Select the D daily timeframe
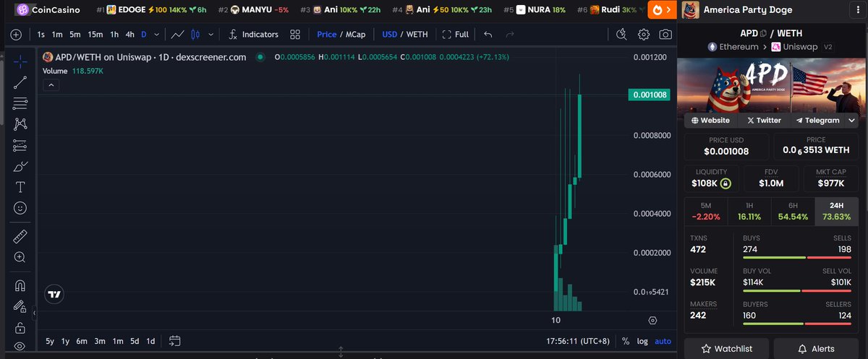 (143, 34)
